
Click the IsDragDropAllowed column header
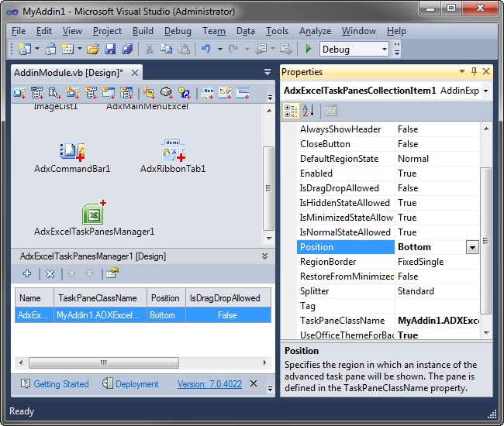pos(228,298)
